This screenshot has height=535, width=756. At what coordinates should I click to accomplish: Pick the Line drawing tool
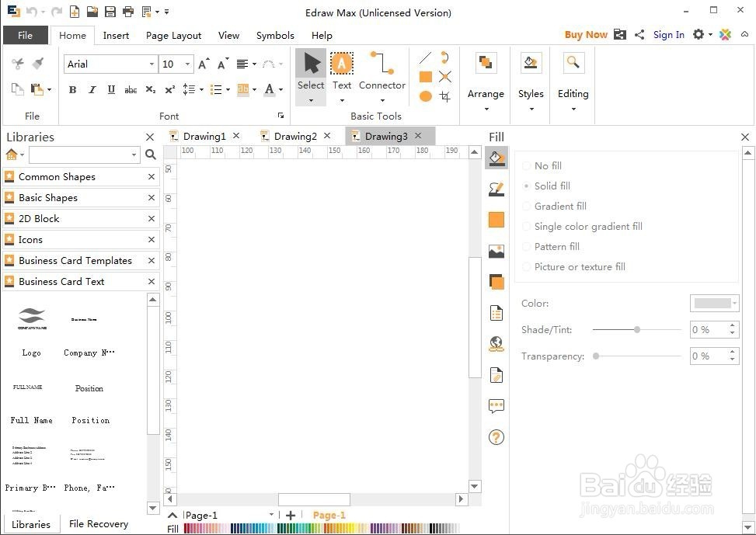425,57
